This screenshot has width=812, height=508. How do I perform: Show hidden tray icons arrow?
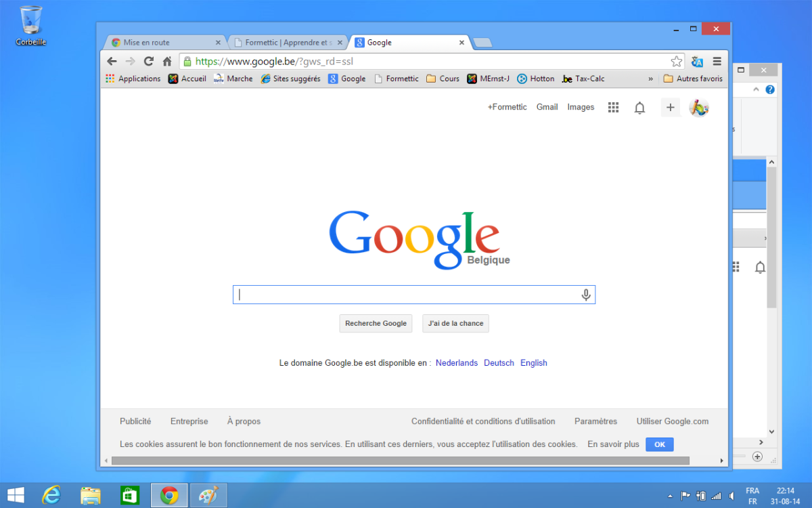[x=670, y=496]
